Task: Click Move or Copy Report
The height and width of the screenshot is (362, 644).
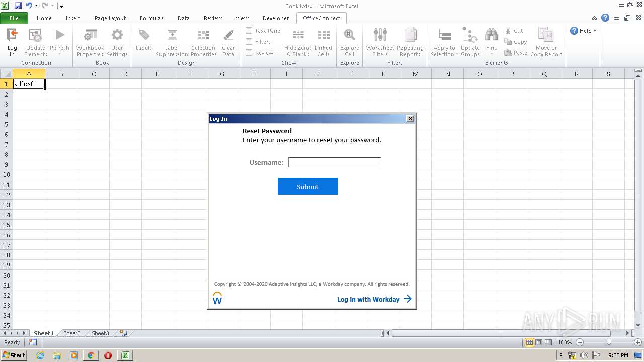Action: point(546,42)
